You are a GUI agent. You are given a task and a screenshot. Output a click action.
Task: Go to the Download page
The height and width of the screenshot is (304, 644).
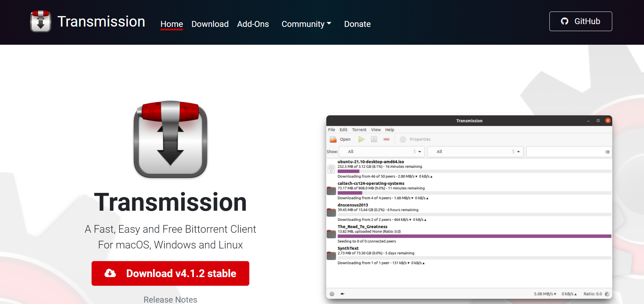[x=210, y=24]
